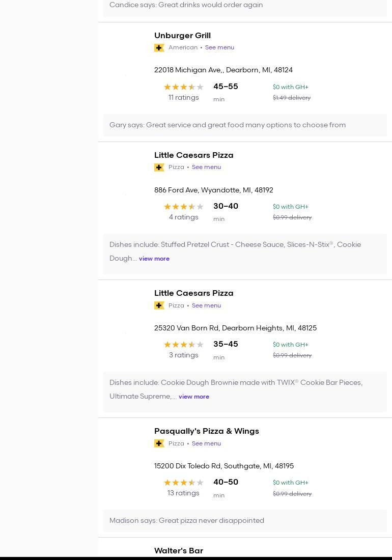Viewport: 392px width, 560px height.
Task: Open the Unburger Grill restaurant page
Action: (182, 36)
